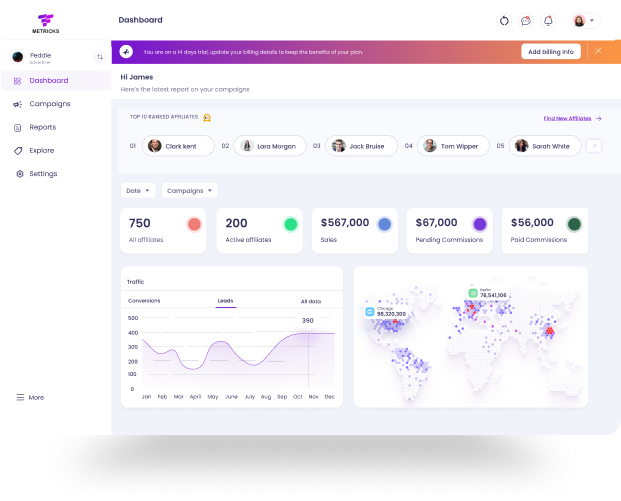Open the Campaigns filter dropdown
621x501 pixels.
coord(189,190)
